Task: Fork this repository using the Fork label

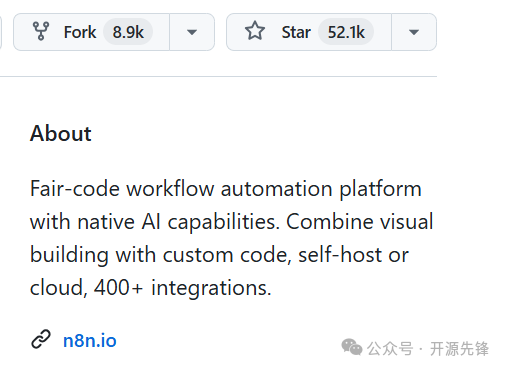Action: [80, 32]
